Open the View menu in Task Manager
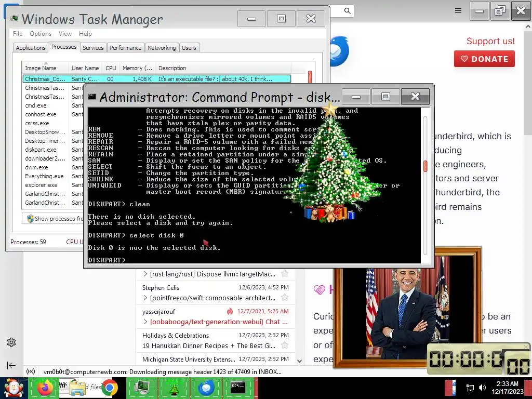The height and width of the screenshot is (399, 532). coord(65,34)
